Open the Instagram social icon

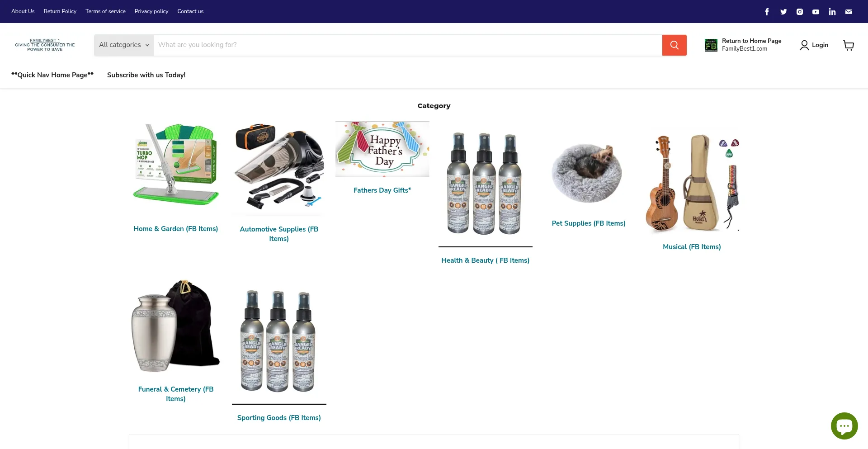[800, 12]
